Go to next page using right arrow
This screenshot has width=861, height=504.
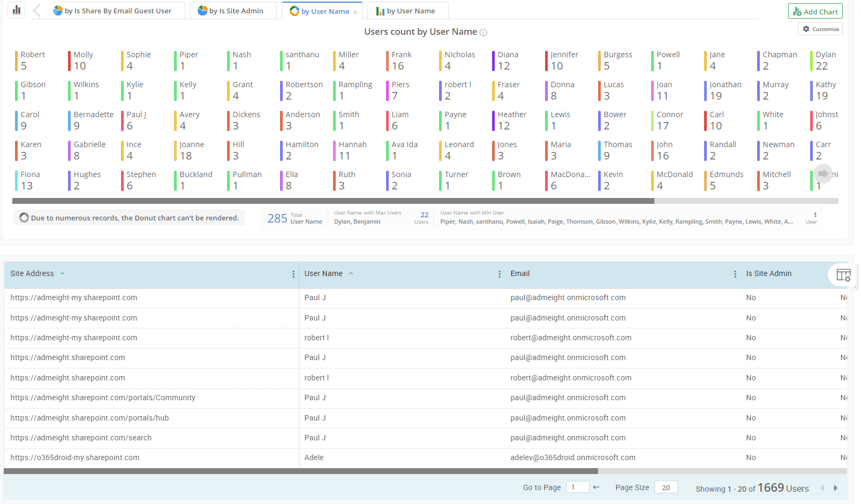click(835, 488)
